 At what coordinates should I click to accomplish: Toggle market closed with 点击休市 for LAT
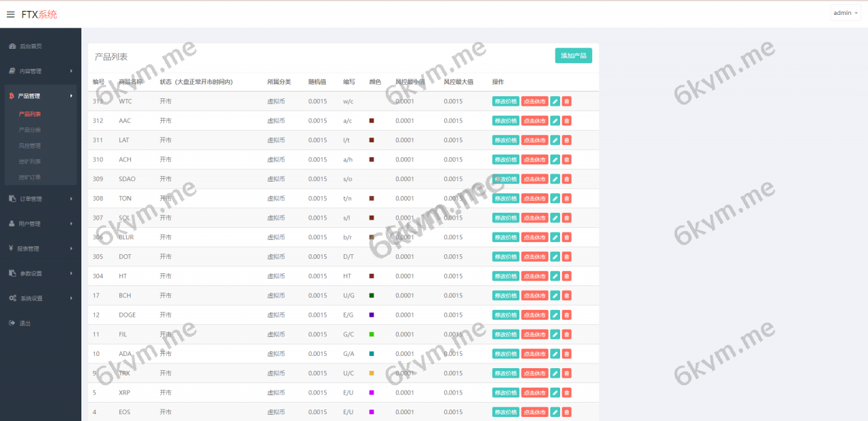[x=534, y=140]
